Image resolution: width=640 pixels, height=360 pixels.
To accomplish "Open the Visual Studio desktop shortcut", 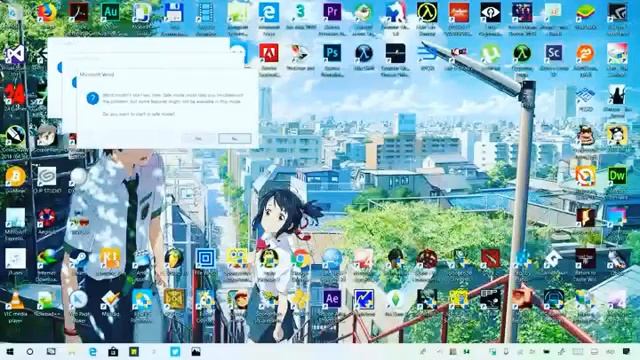I will click(15, 54).
